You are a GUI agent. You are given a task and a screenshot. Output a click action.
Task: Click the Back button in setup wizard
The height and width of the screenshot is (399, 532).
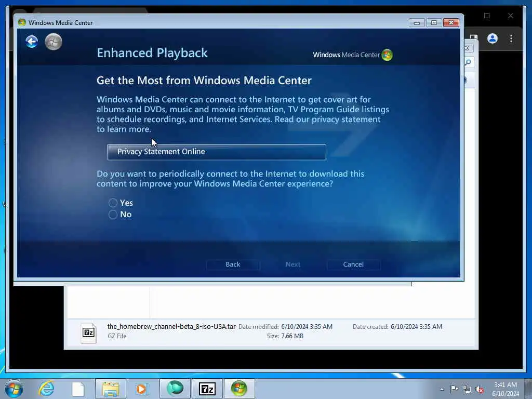click(x=233, y=264)
